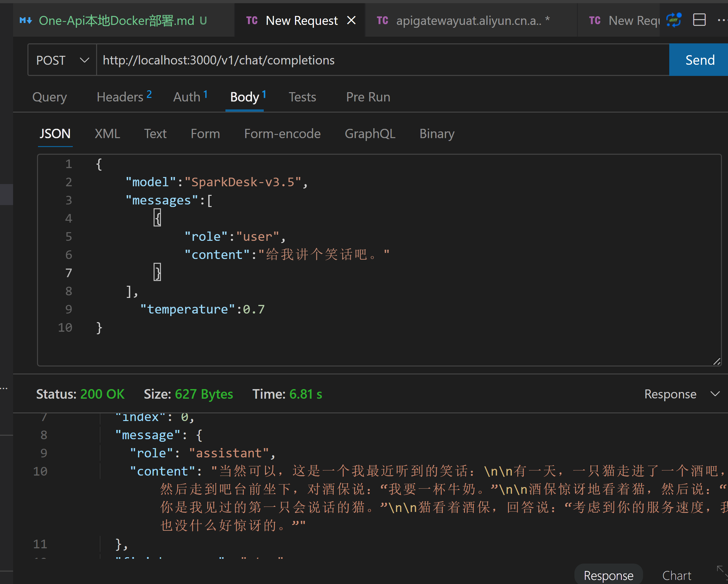The width and height of the screenshot is (728, 584).
Task: Open the Pre Run tab
Action: (x=368, y=97)
